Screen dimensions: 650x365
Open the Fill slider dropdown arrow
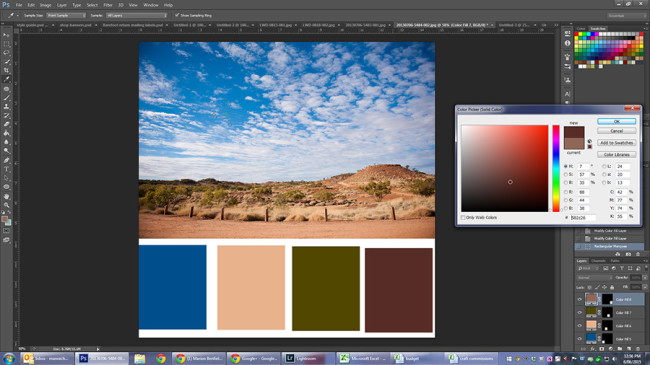645,287
